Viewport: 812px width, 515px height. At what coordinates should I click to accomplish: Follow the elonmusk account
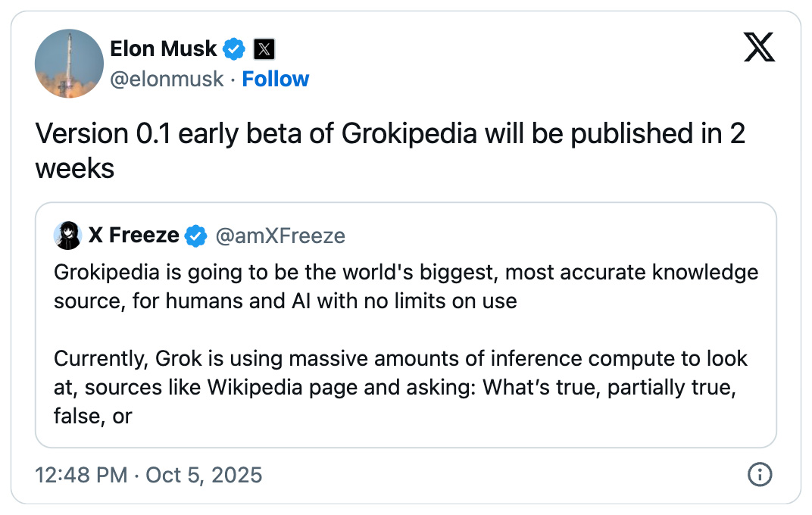coord(275,79)
